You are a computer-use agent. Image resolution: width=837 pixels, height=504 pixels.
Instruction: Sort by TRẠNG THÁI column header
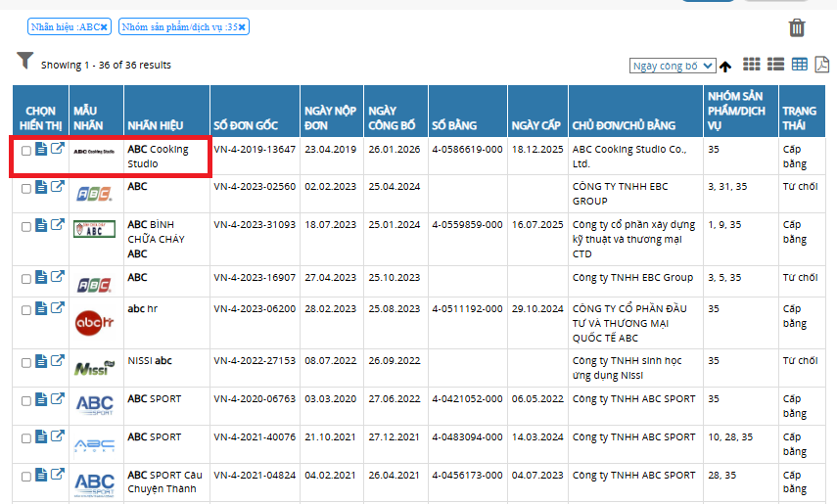click(800, 118)
